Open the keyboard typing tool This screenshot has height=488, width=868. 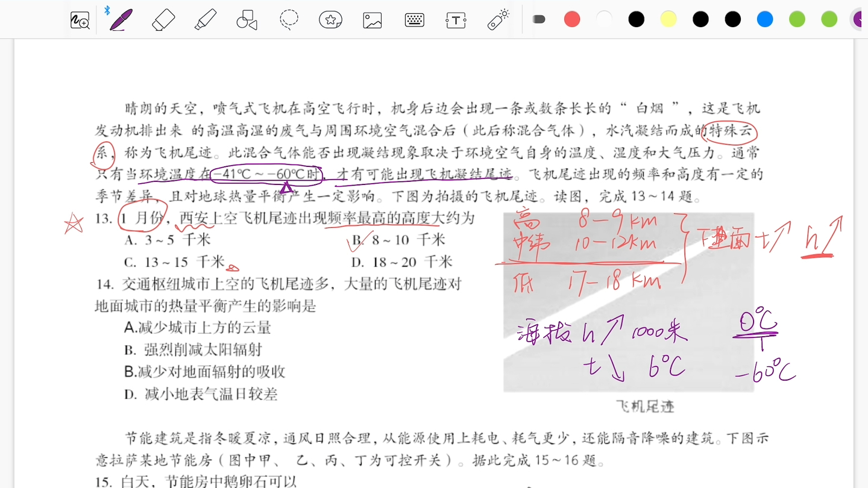pyautogui.click(x=414, y=20)
